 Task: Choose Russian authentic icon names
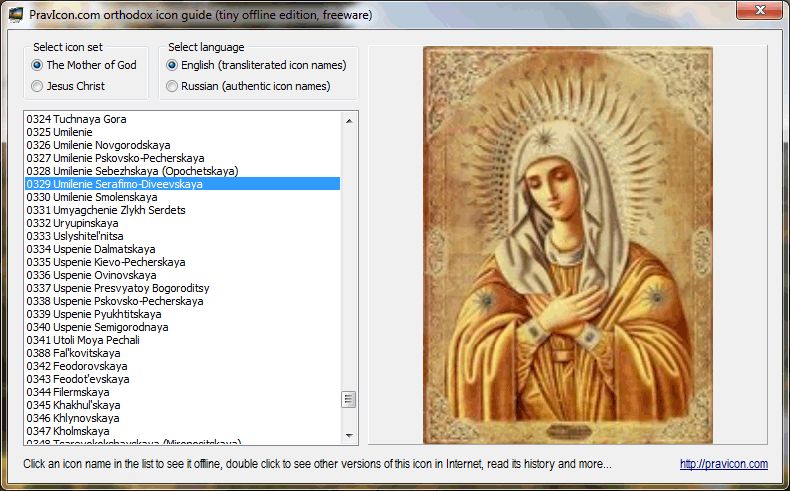coord(248,86)
